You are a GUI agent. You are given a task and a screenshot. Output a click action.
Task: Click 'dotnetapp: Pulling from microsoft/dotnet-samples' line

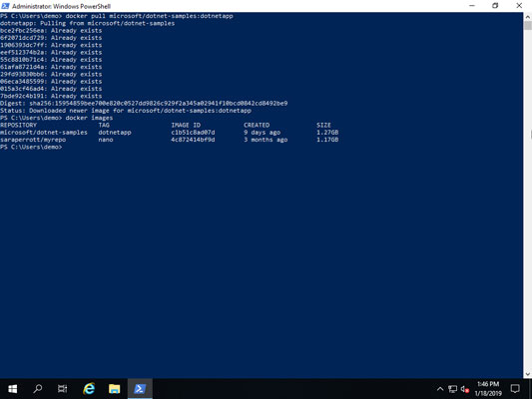pos(88,23)
